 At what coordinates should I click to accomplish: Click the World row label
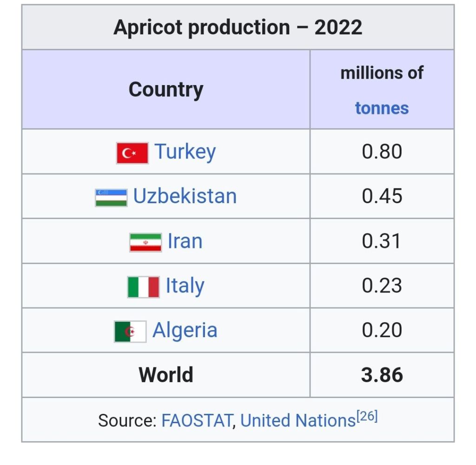(x=166, y=375)
